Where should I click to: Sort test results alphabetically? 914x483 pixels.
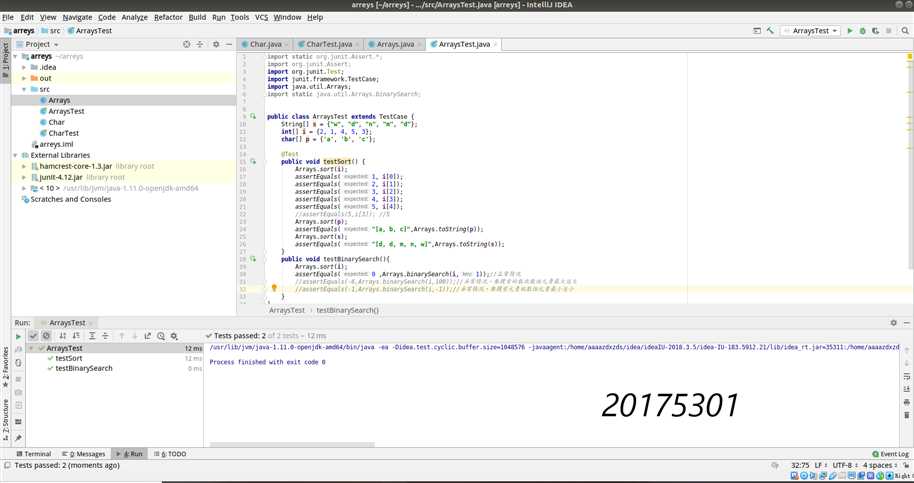63,336
